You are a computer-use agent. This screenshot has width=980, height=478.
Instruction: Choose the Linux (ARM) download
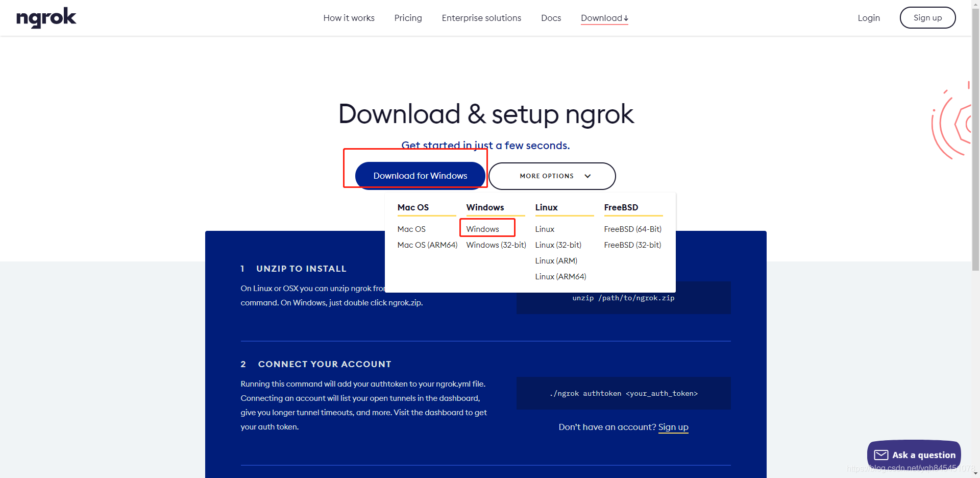click(556, 261)
